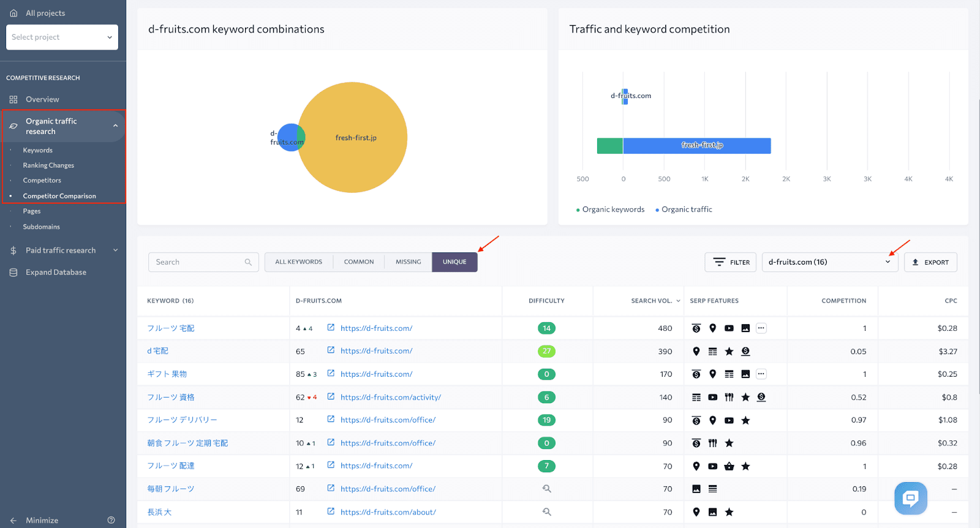Expand the Paid traffic research section
Viewport: 980px width, 528px height.
pos(115,250)
